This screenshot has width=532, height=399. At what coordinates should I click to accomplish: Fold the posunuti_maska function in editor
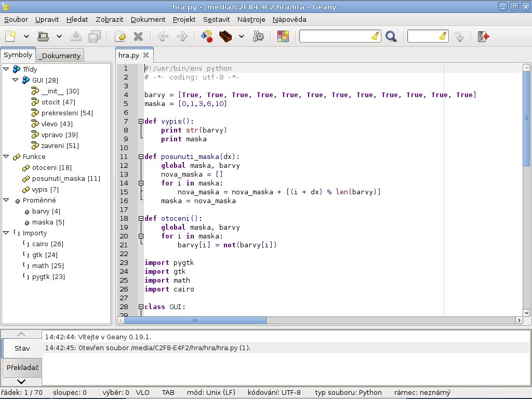[140, 156]
